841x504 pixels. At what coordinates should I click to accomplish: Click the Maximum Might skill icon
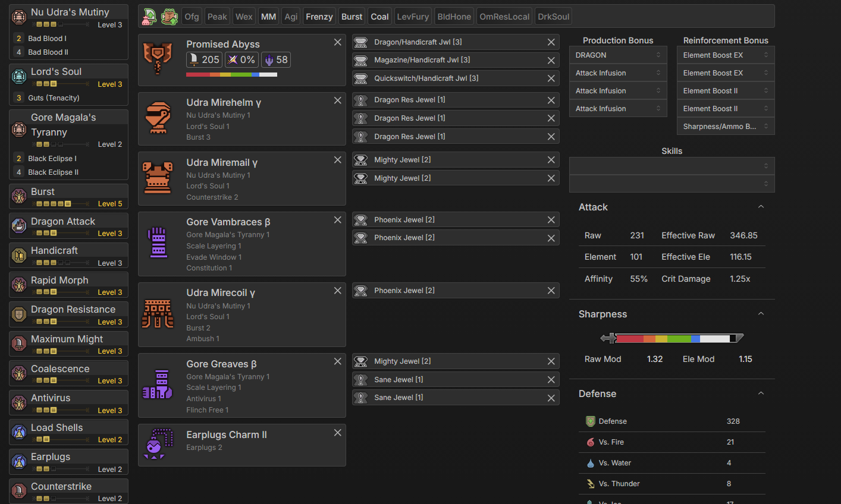(19, 344)
